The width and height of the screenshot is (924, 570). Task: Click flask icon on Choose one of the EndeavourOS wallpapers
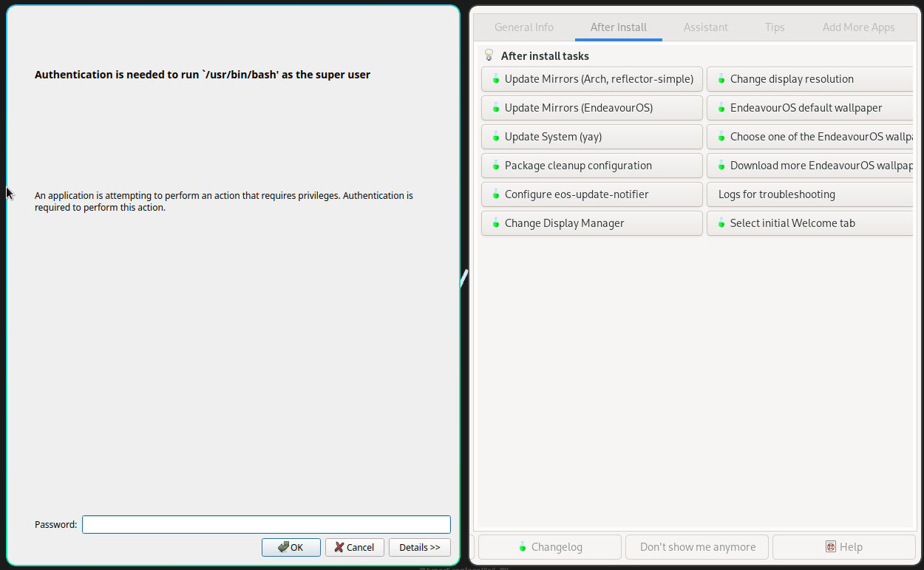coord(721,137)
